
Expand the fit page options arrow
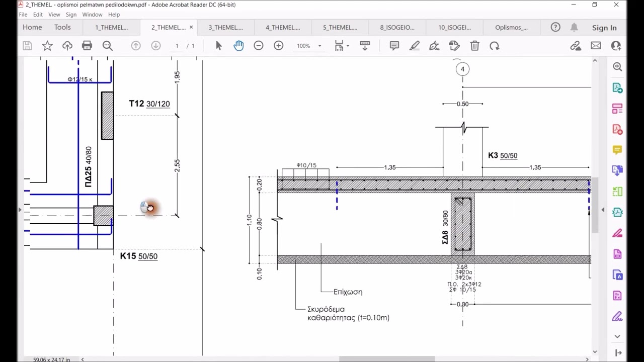click(348, 46)
